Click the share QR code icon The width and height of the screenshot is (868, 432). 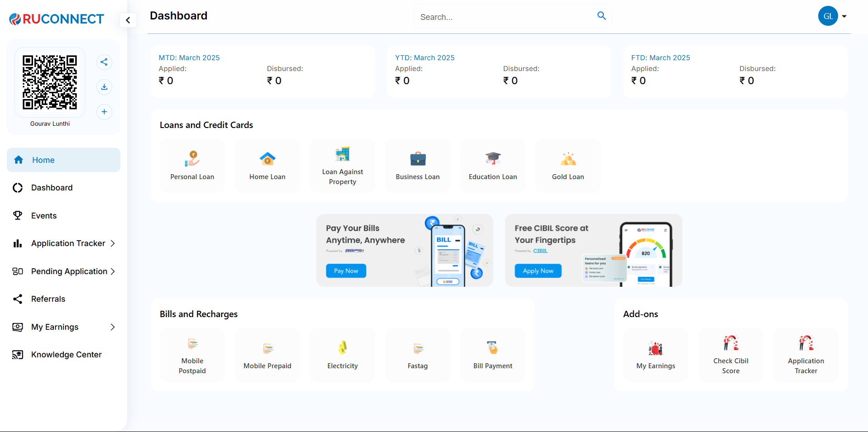[104, 62]
